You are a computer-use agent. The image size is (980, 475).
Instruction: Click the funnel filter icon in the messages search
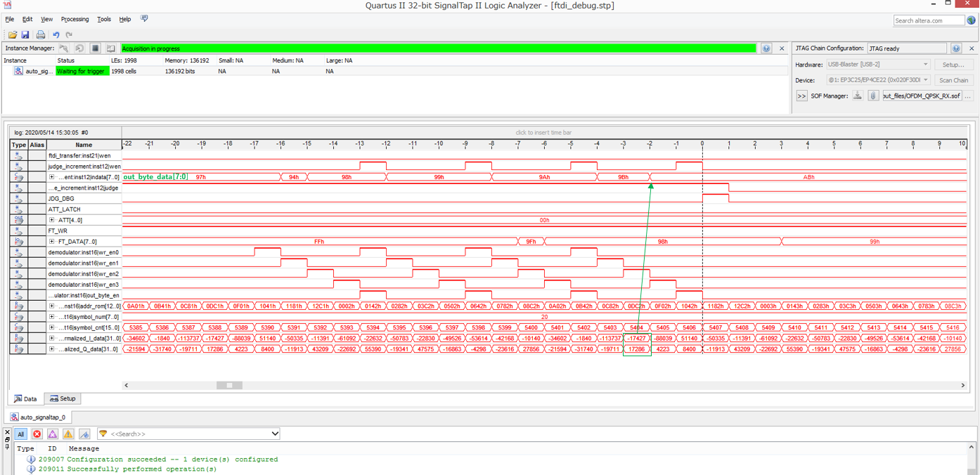pyautogui.click(x=103, y=434)
